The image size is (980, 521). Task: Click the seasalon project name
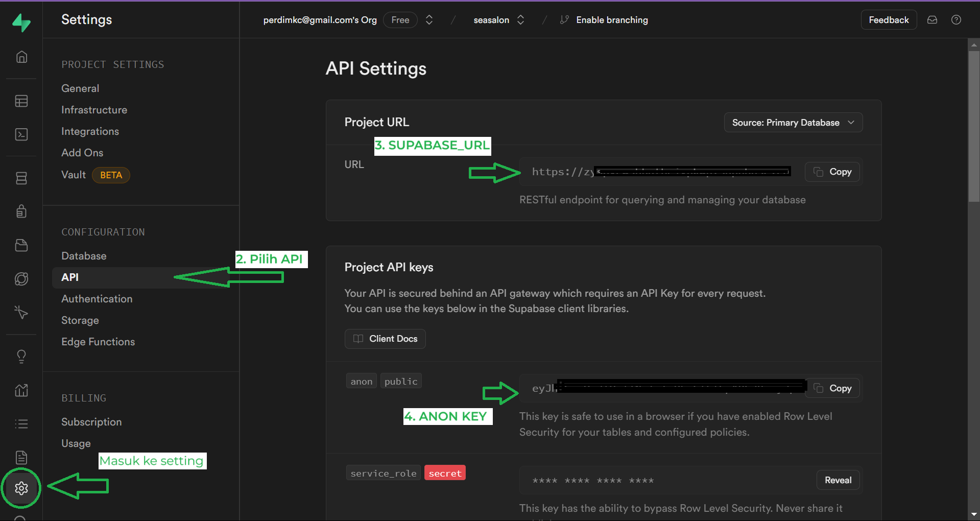tap(491, 20)
